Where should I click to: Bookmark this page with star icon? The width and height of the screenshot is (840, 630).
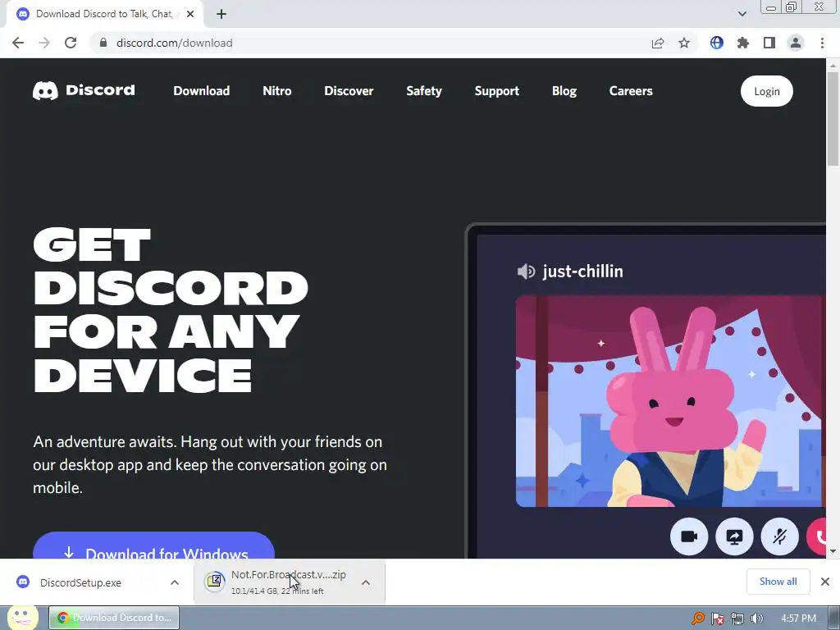coord(684,43)
